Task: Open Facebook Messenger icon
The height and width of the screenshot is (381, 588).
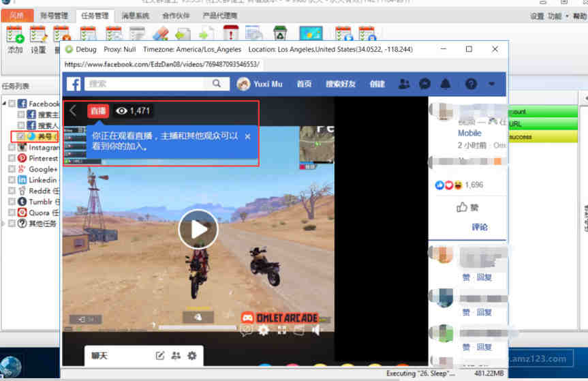Action: [x=424, y=84]
